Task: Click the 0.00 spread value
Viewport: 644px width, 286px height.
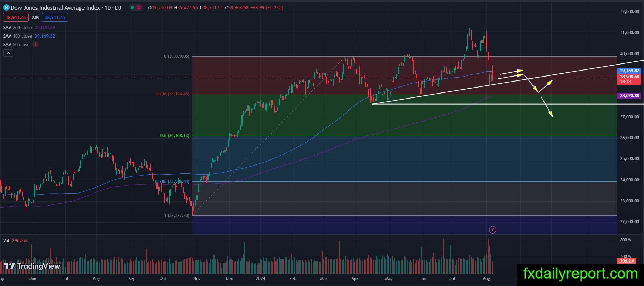Action: pyautogui.click(x=35, y=17)
